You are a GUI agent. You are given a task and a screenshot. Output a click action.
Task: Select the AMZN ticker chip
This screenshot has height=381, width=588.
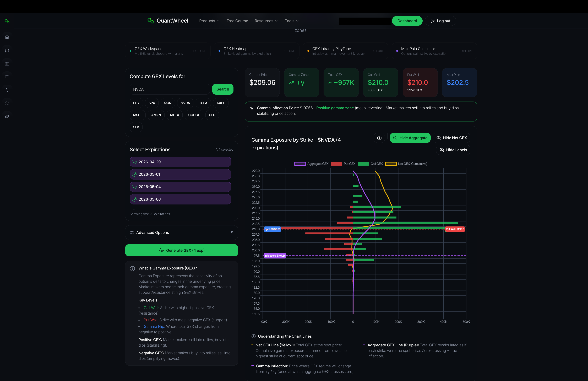coord(156,115)
